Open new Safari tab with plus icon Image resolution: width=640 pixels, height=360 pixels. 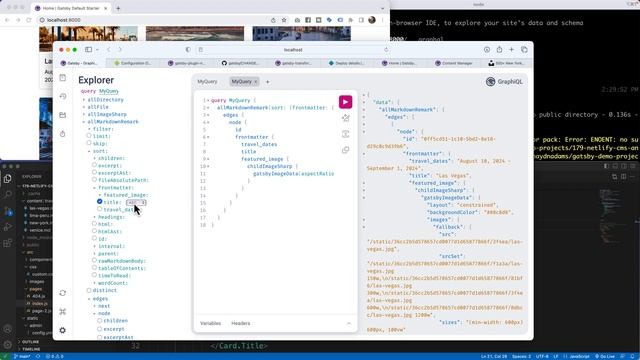[x=511, y=49]
